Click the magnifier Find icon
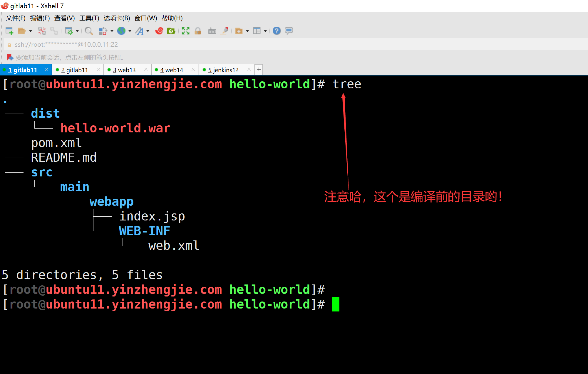 (88, 31)
